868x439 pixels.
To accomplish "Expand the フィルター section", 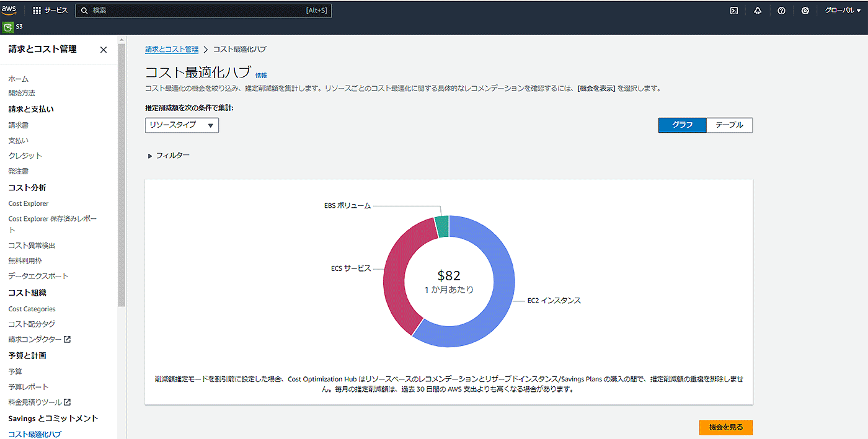I will [169, 156].
